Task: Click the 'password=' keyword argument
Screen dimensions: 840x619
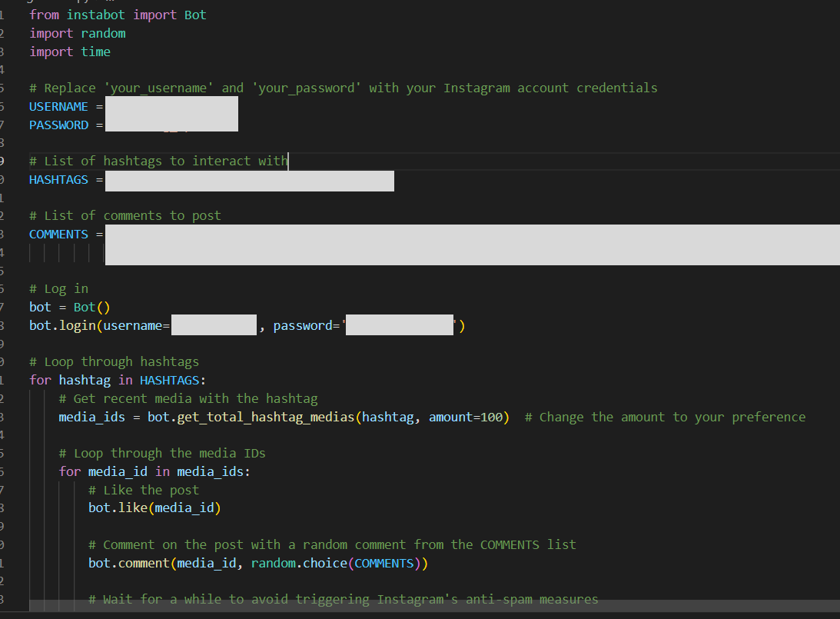Action: pyautogui.click(x=307, y=325)
